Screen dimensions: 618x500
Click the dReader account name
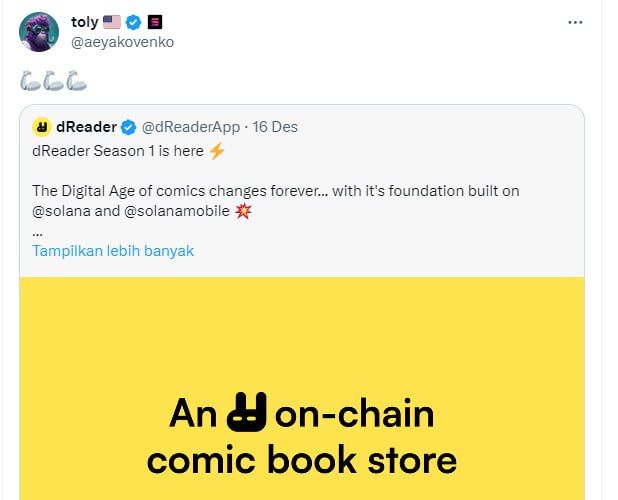click(x=87, y=127)
